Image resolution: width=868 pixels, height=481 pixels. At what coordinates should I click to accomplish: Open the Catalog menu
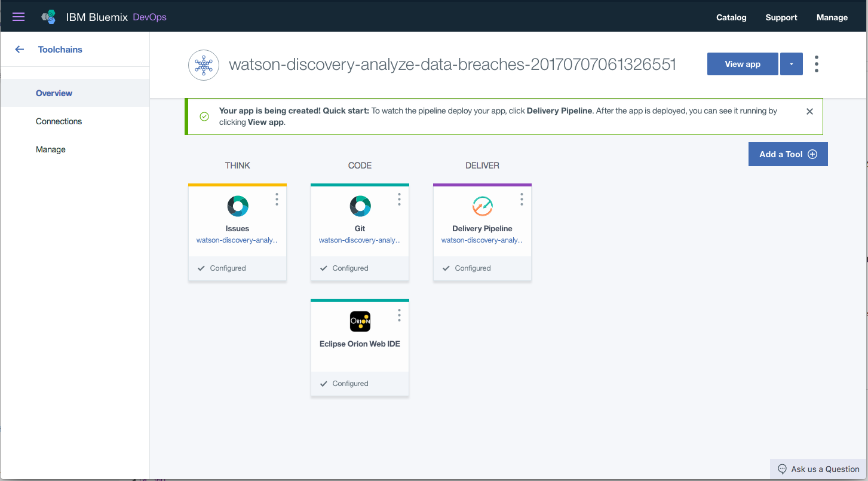[x=731, y=17]
